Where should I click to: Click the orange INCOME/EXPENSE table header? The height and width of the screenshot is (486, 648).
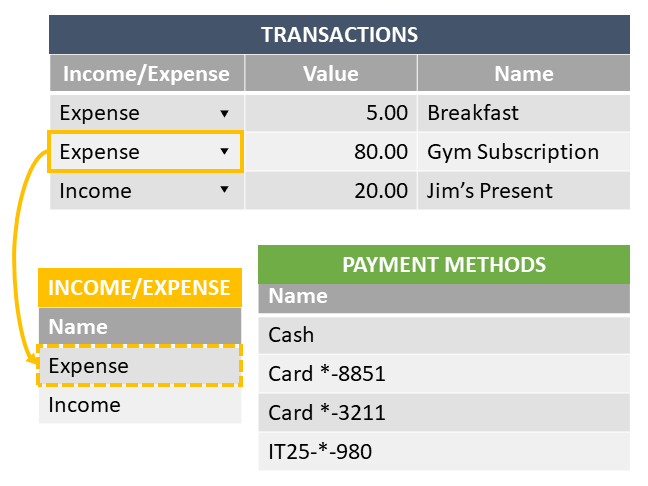click(140, 288)
